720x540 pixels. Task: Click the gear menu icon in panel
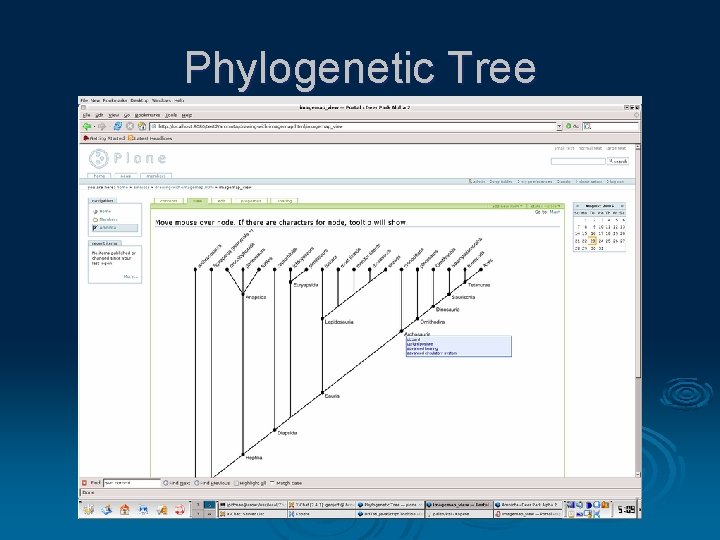pyautogui.click(x=89, y=509)
